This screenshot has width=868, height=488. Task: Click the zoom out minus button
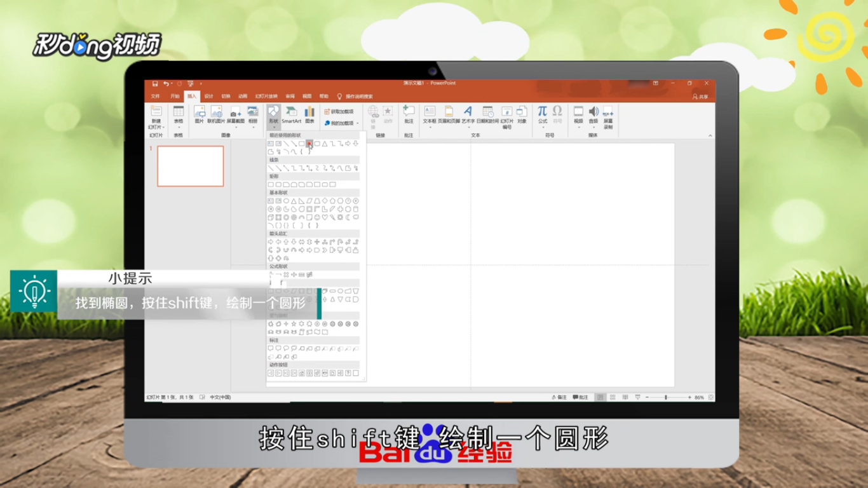point(646,397)
